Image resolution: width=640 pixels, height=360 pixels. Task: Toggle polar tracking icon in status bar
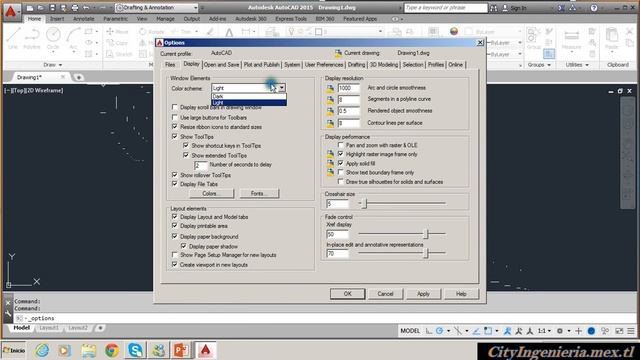pos(439,331)
